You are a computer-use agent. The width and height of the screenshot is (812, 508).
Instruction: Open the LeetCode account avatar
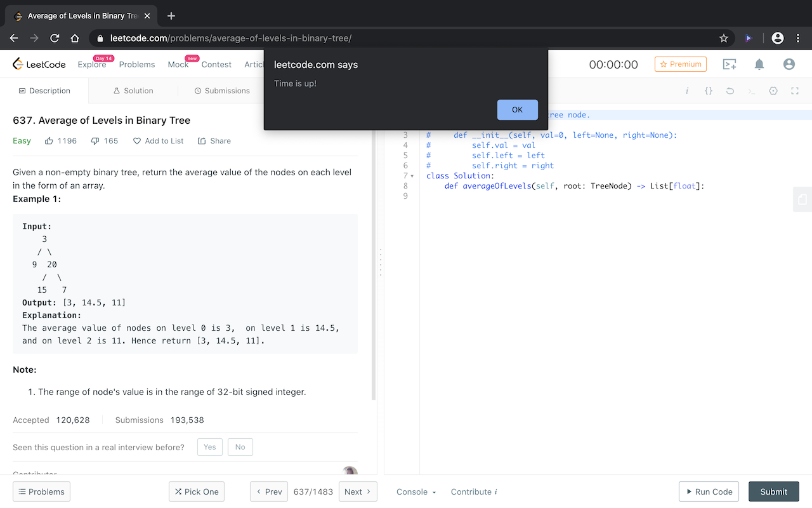click(789, 64)
